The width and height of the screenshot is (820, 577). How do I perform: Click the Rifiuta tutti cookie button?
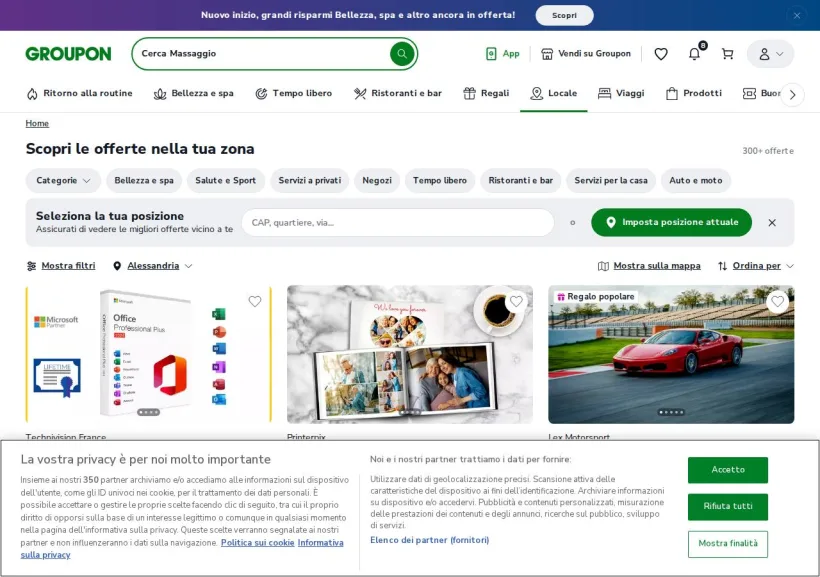[727, 506]
